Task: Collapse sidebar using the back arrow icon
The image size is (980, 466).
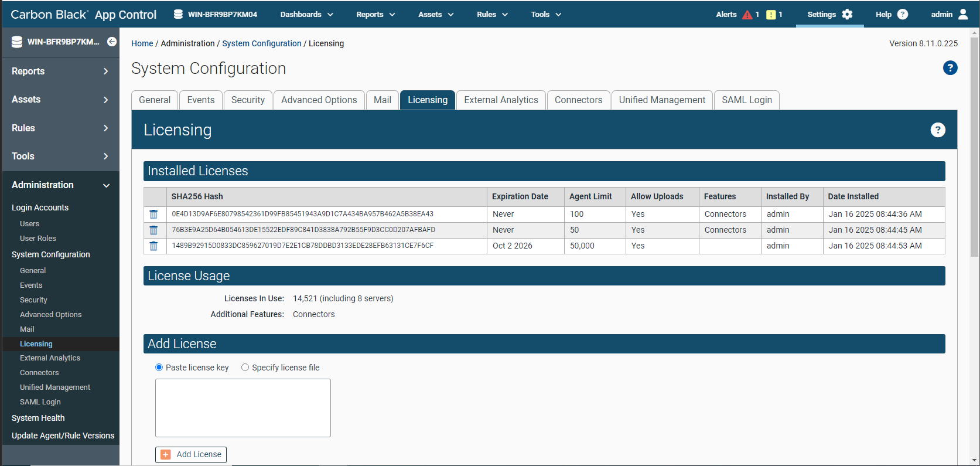Action: point(111,42)
